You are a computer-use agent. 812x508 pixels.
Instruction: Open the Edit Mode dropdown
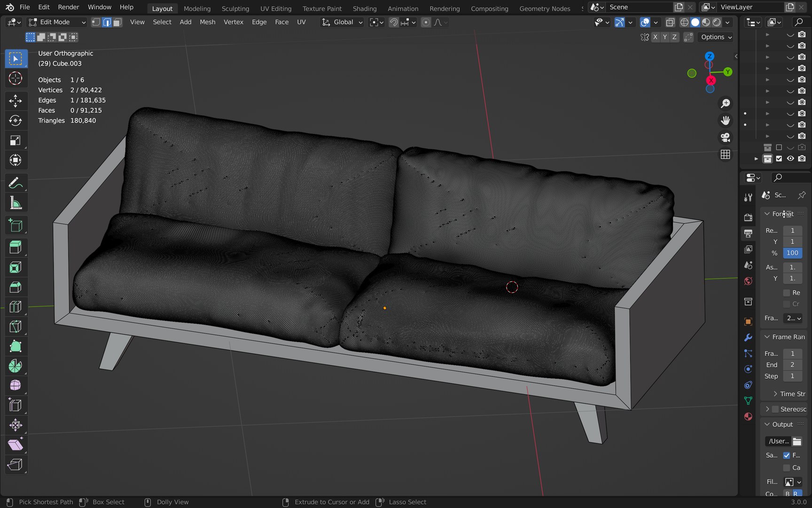coord(57,22)
